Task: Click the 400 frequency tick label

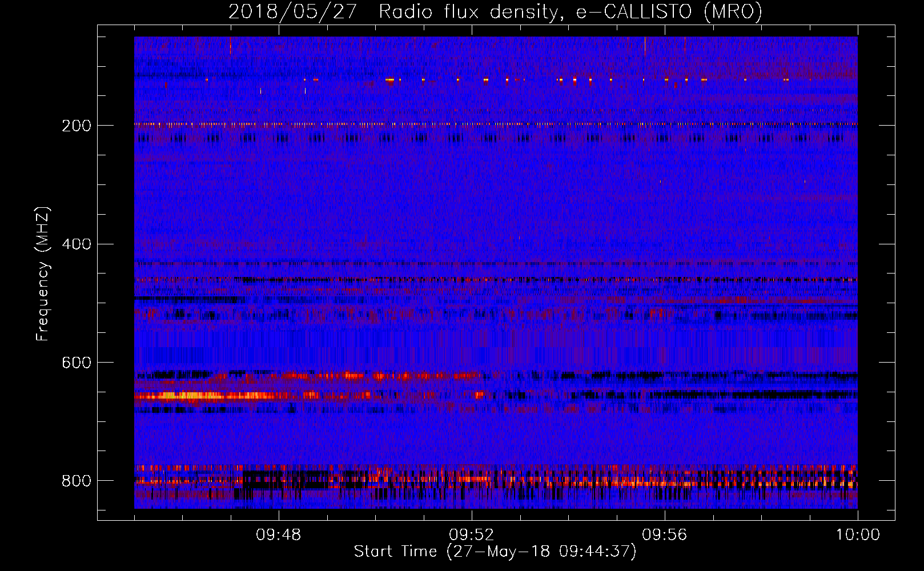Action: tap(76, 244)
